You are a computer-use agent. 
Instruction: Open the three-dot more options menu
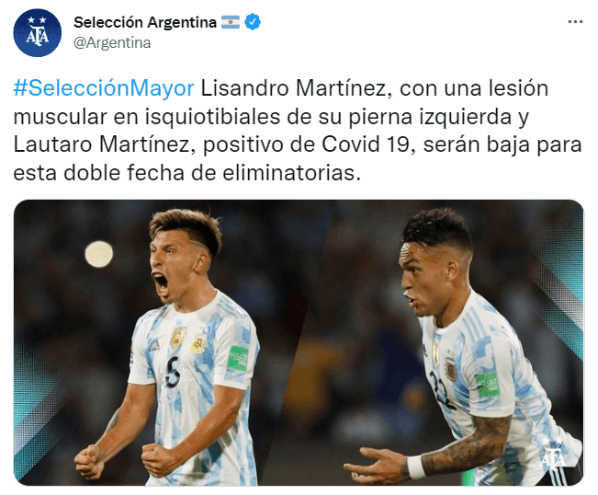pyautogui.click(x=575, y=22)
